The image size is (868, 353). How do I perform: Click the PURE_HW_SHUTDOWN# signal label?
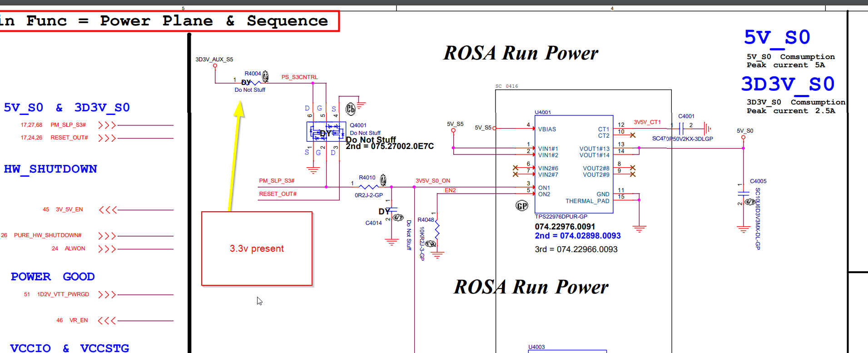point(48,235)
